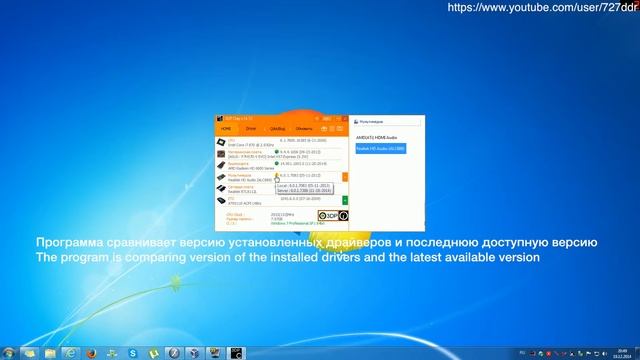The image size is (640, 360).
Task: Click the last white icon in orange header
Action: click(x=340, y=129)
